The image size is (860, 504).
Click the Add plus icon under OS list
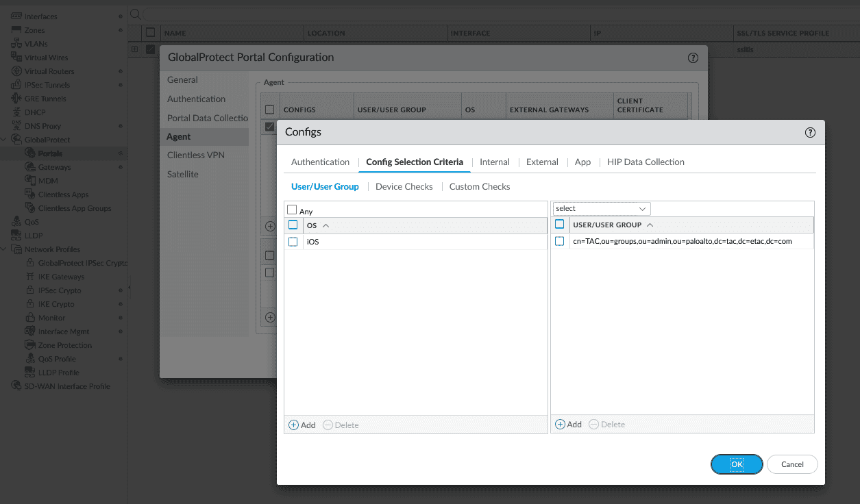[293, 425]
